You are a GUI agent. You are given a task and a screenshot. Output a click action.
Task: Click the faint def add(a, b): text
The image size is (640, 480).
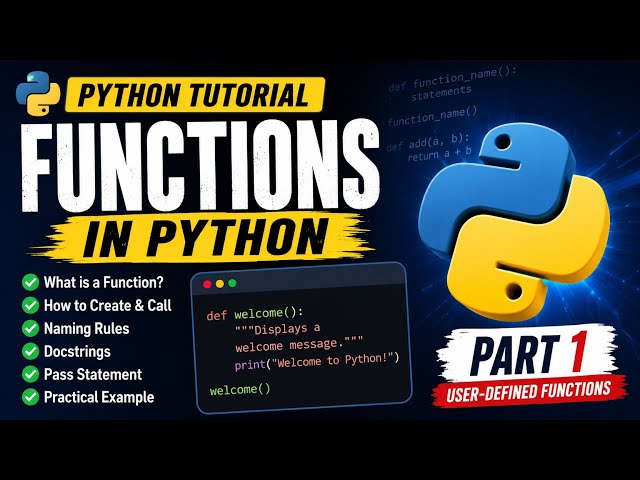tap(428, 142)
